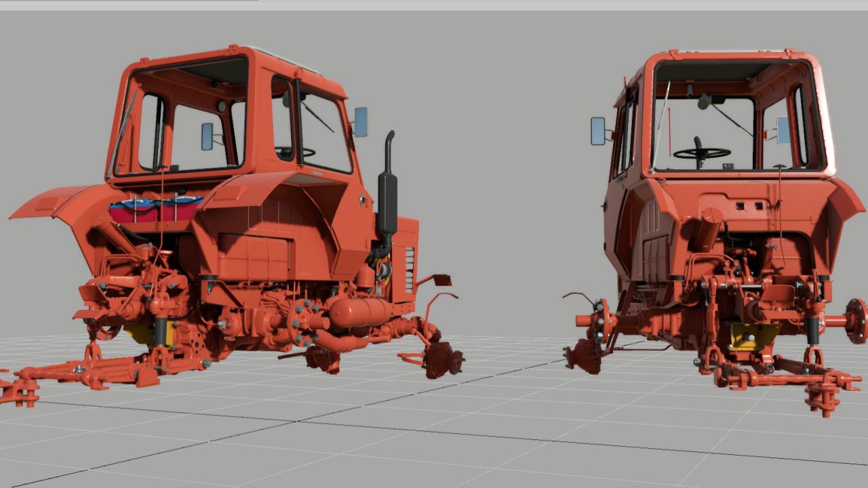Click right tractor's far-right axle hub flange
The image size is (868, 488).
pos(856,320)
